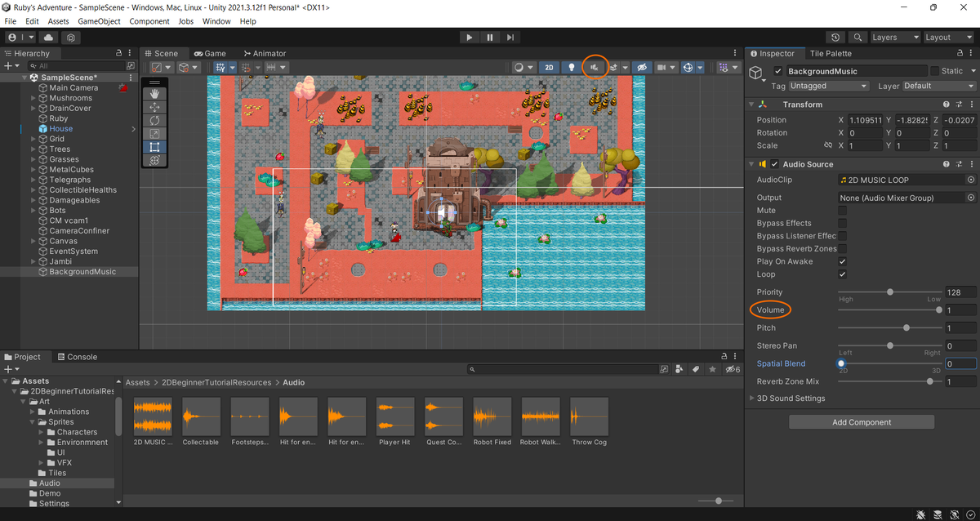Image resolution: width=980 pixels, height=521 pixels.
Task: Enable Bypass Listener Effects checkbox
Action: [842, 236]
